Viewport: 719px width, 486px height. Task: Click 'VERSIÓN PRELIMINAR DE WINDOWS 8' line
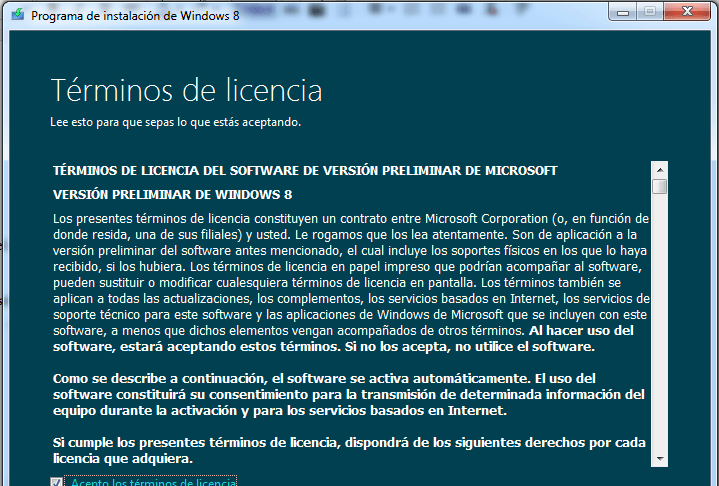click(x=172, y=194)
